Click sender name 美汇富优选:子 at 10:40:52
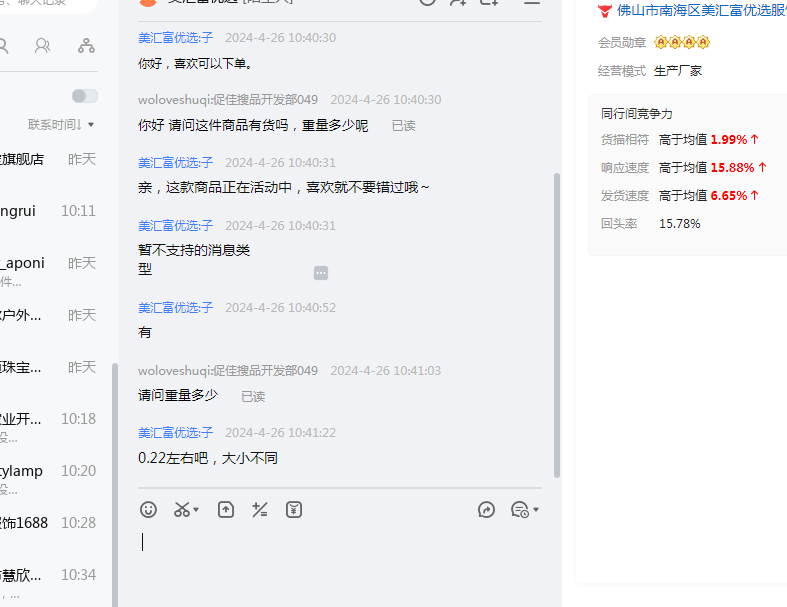This screenshot has width=787, height=607. pos(176,307)
